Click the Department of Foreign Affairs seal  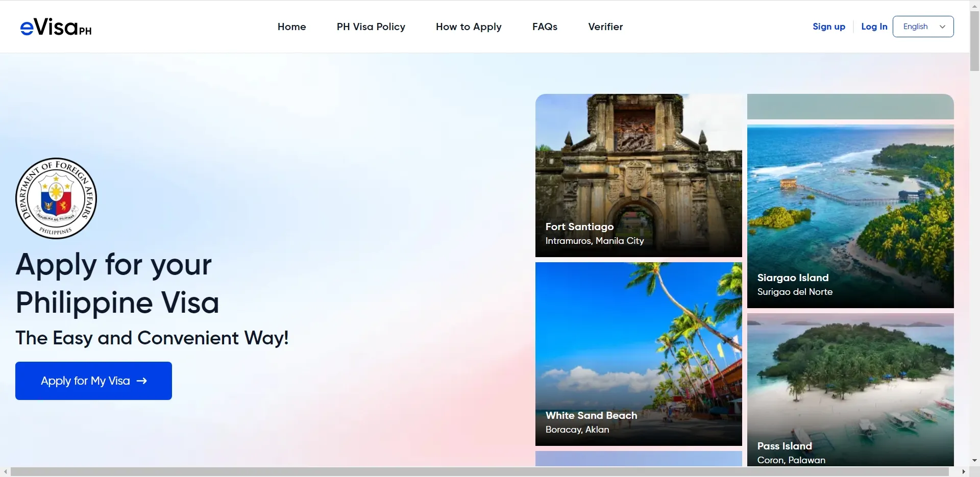coord(56,198)
